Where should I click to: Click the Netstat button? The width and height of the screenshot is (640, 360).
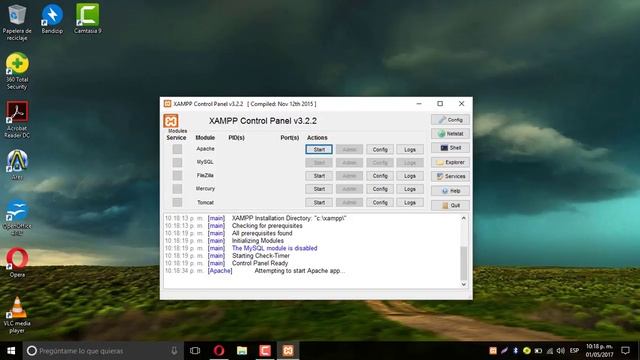pos(450,133)
